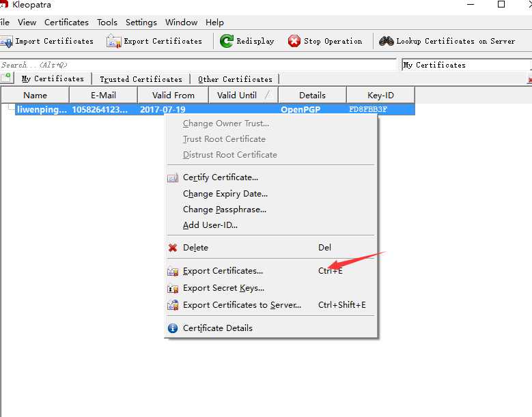The height and width of the screenshot is (417, 532).
Task: Click the green Redisplay icon
Action: (x=226, y=41)
